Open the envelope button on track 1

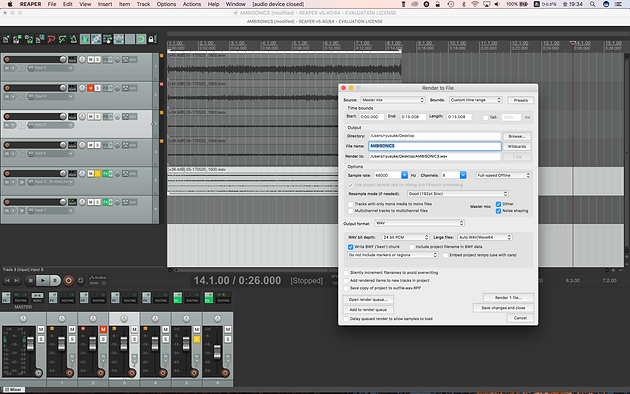pos(125,59)
